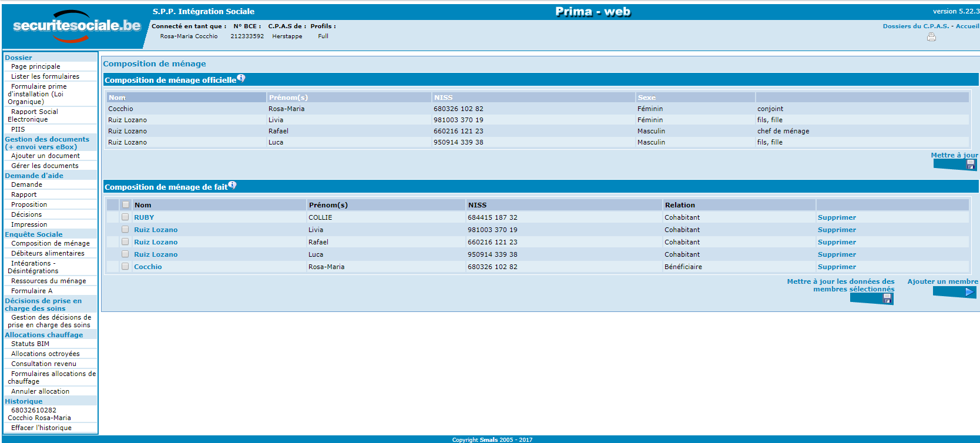The height and width of the screenshot is (443, 980).
Task: Tick the checkbox for Ruiz Lozano Livia
Action: (125, 229)
